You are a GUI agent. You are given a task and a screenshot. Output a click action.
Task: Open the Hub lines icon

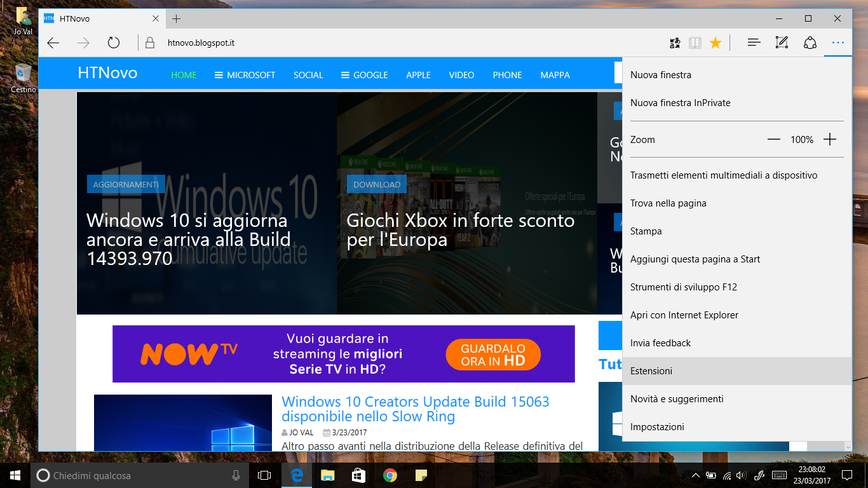click(x=754, y=43)
